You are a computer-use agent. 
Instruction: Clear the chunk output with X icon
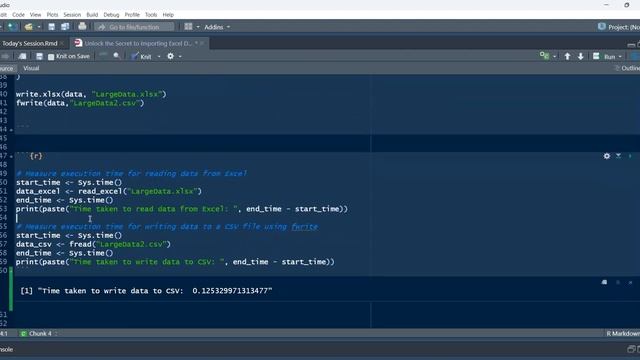630,282
